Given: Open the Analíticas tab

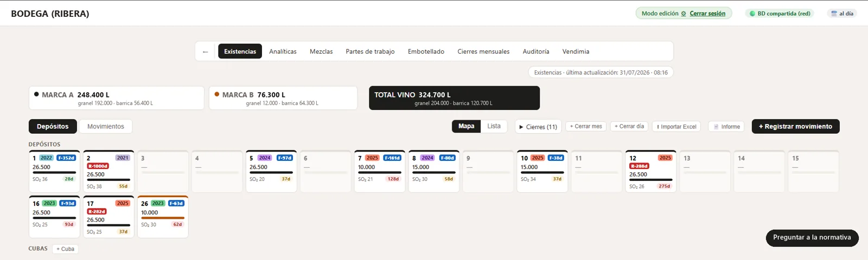Looking at the screenshot, I should click(x=283, y=51).
